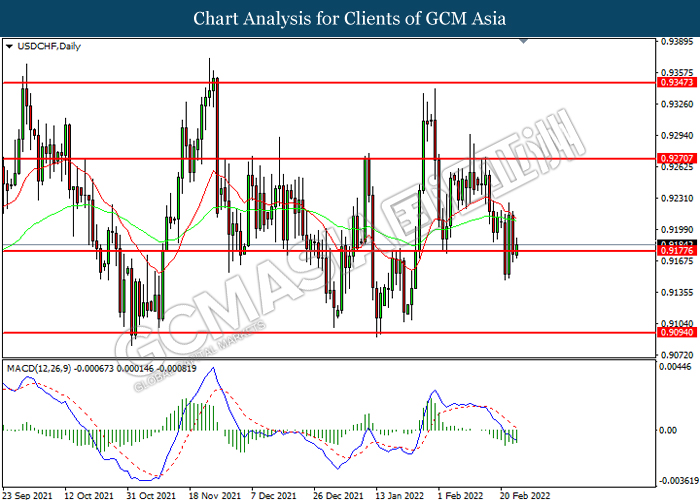Image resolution: width=700 pixels, height=500 pixels.
Task: Click the 0.93260 price axis value
Action: coord(678,104)
